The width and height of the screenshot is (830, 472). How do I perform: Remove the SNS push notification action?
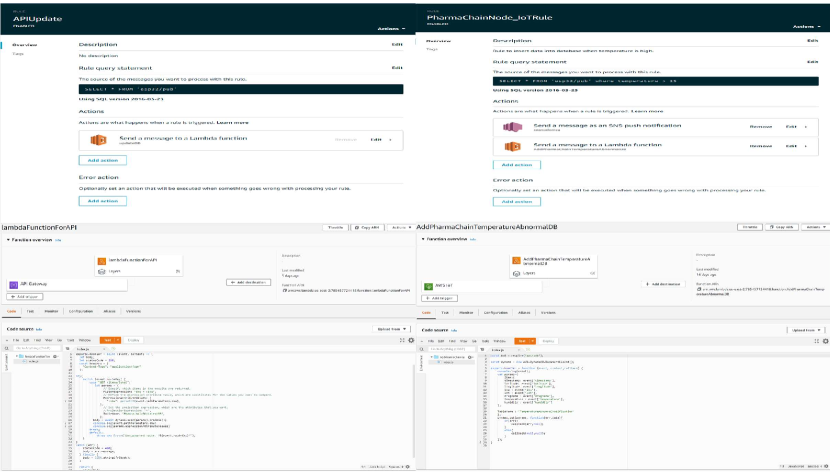pos(761,127)
